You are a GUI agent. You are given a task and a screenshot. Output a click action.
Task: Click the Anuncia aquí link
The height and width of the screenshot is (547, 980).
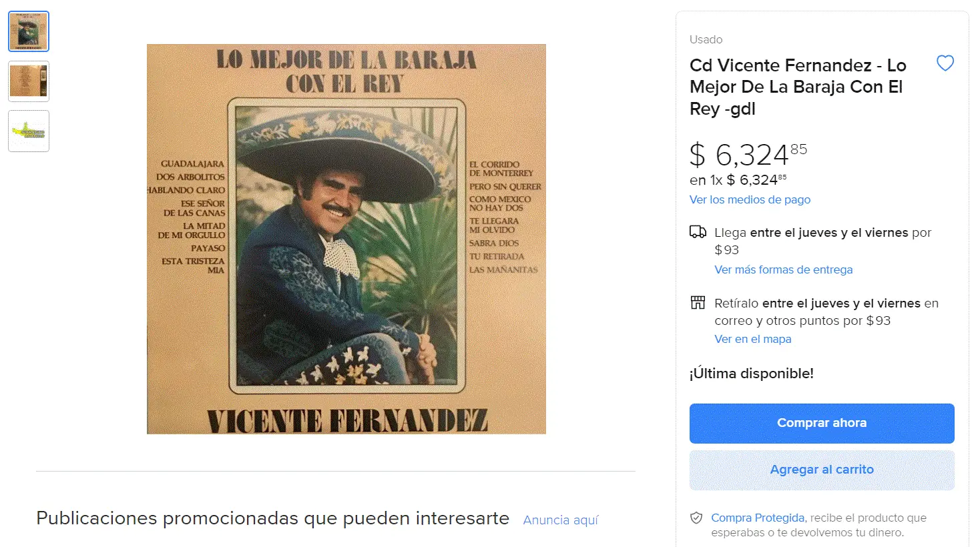click(561, 520)
